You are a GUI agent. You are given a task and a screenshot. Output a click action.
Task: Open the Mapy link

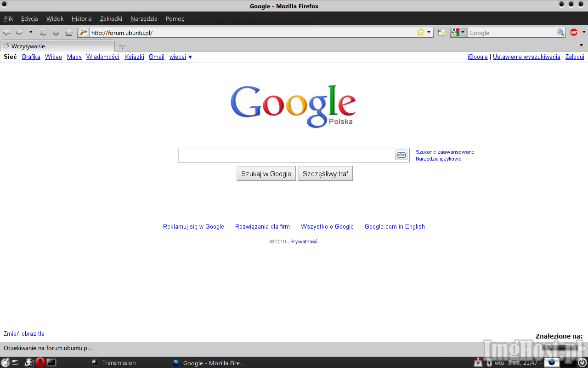(x=74, y=57)
